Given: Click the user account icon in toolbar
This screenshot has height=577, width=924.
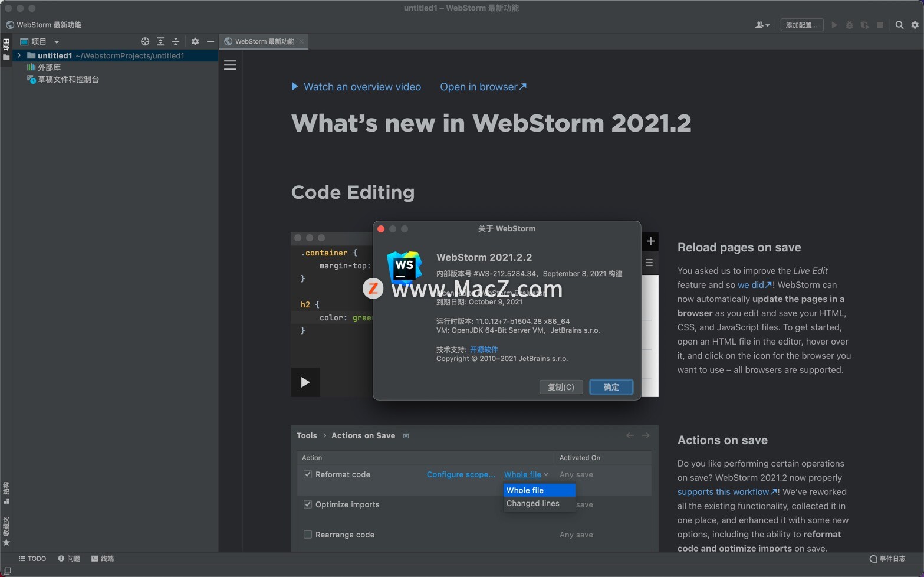Looking at the screenshot, I should click(762, 25).
